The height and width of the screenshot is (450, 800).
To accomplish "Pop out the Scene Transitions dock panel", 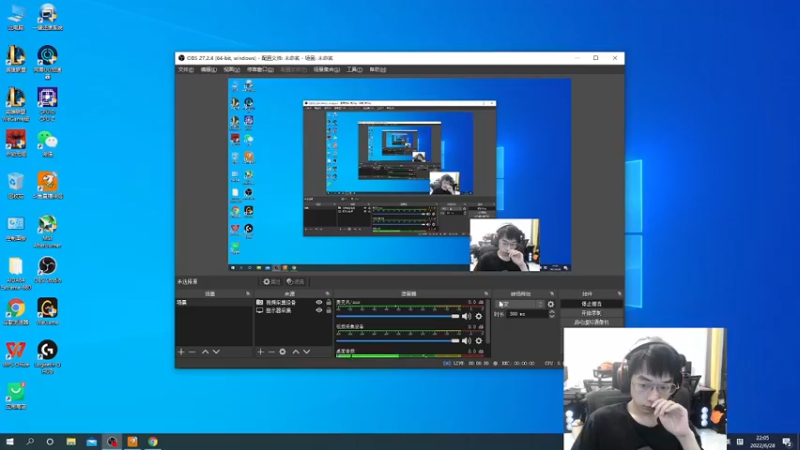I will [552, 294].
